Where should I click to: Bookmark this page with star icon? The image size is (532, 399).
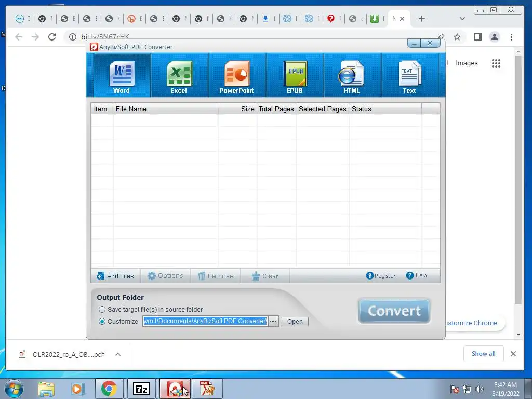coord(457,37)
